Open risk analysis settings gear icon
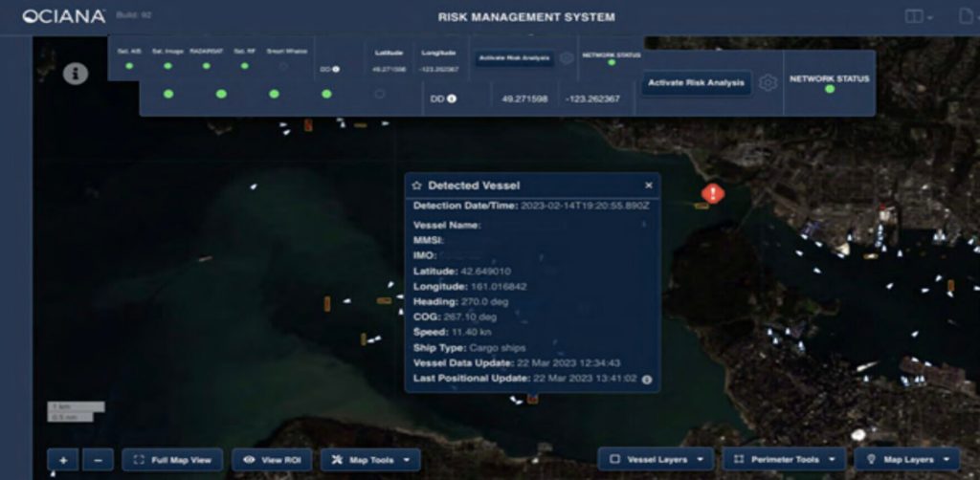 click(768, 83)
